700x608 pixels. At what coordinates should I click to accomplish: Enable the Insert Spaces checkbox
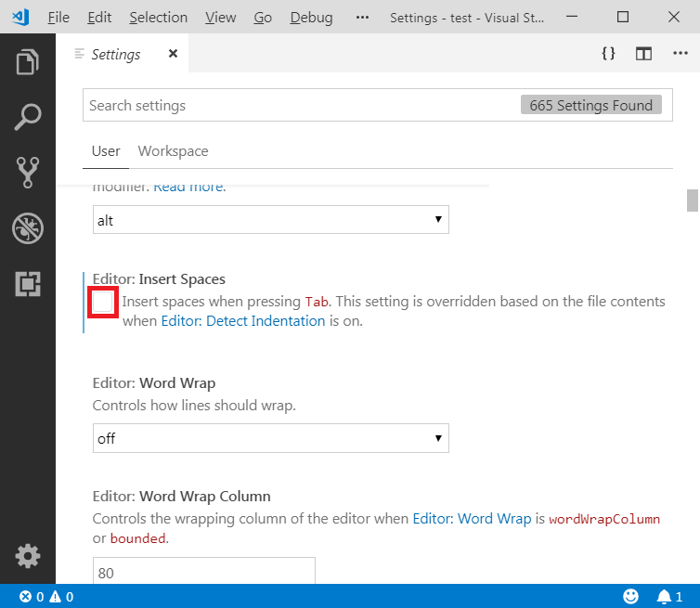click(x=103, y=303)
